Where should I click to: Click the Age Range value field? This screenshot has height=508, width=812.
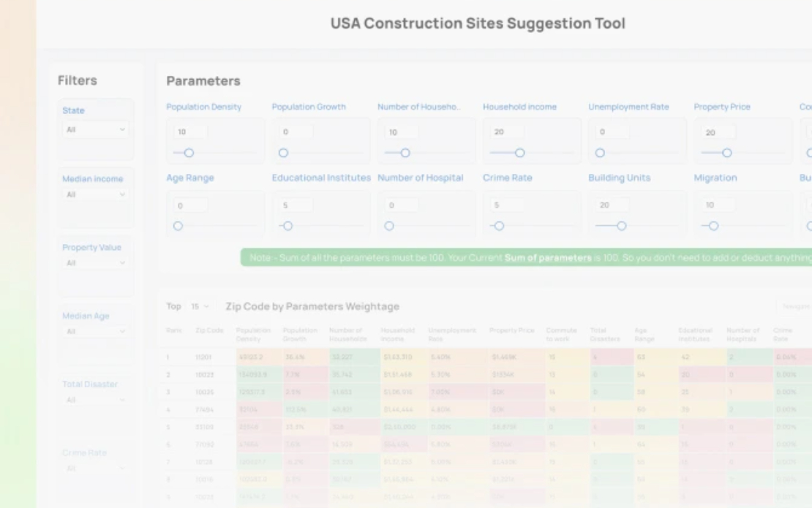[191, 205]
